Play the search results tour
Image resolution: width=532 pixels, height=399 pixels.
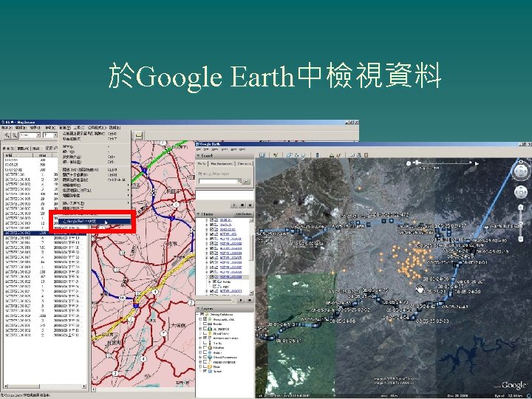pos(234,205)
